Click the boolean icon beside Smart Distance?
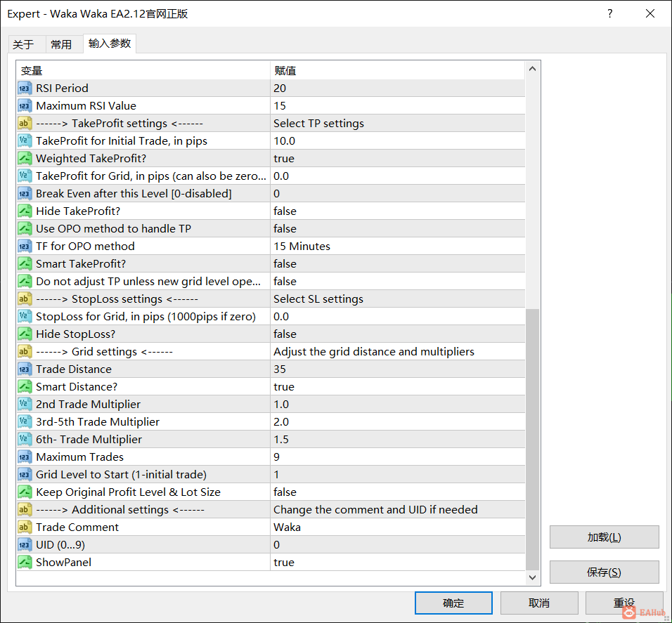This screenshot has height=623, width=672. click(25, 386)
